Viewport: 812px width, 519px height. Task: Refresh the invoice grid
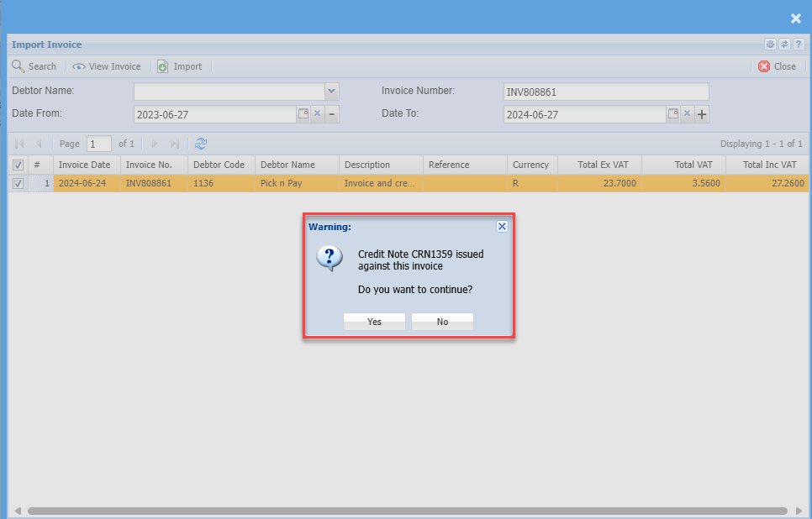[201, 144]
